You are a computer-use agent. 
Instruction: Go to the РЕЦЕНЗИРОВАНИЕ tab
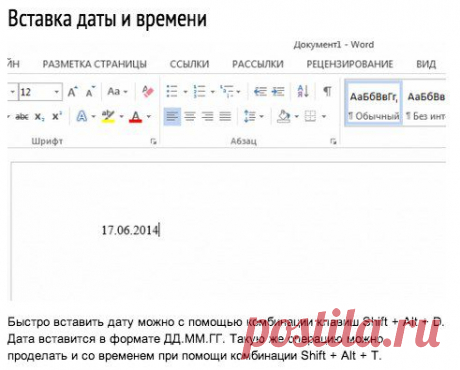(350, 64)
